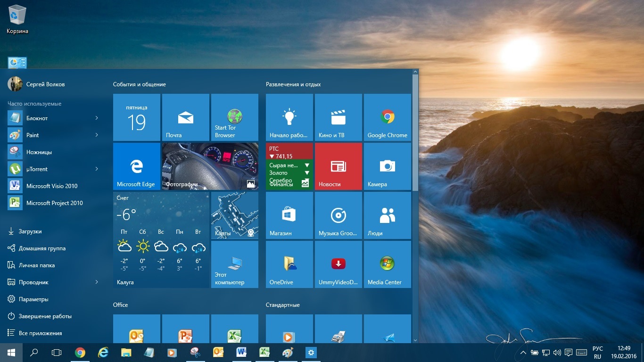Launch Microsoft Visio 2010 from Start list

pos(54,186)
